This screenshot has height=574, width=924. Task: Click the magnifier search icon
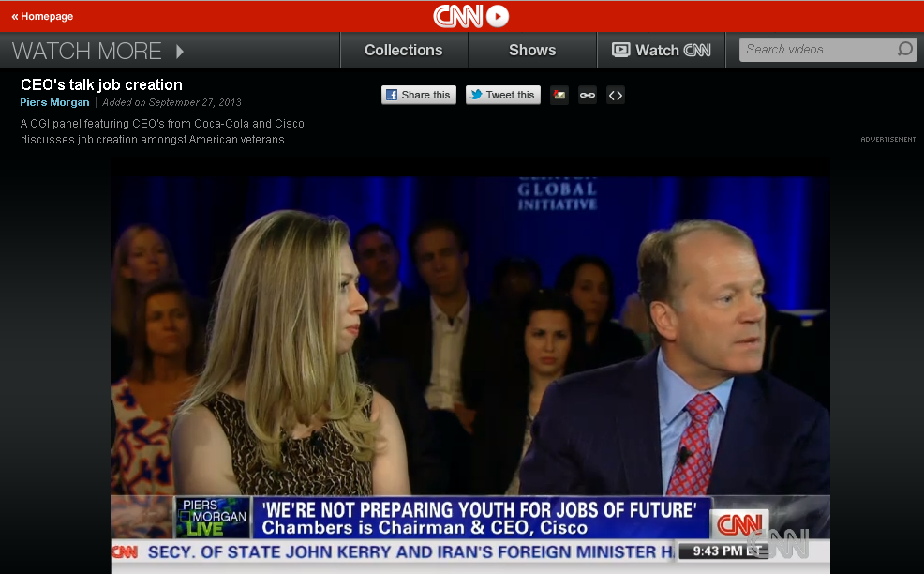pyautogui.click(x=905, y=50)
